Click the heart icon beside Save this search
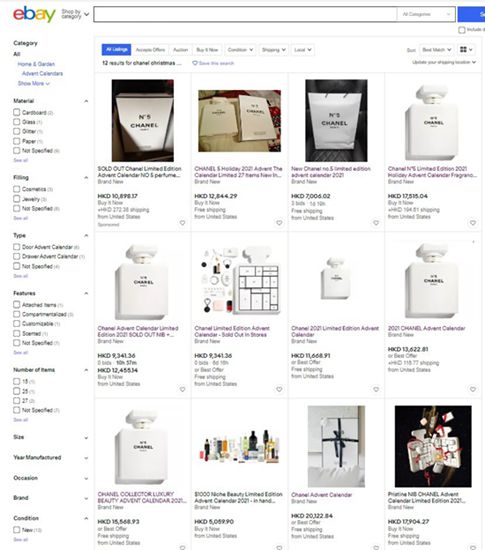The image size is (485, 550). (x=195, y=63)
